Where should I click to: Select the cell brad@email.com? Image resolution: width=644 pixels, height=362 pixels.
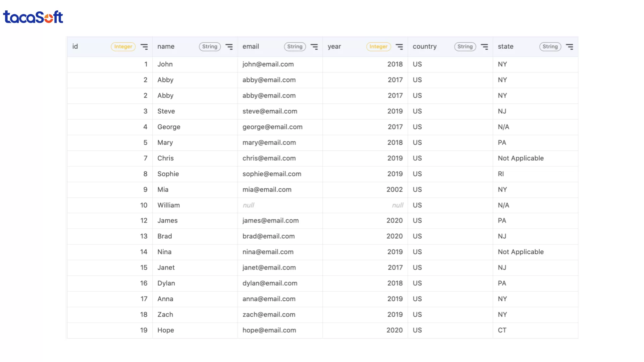280,236
